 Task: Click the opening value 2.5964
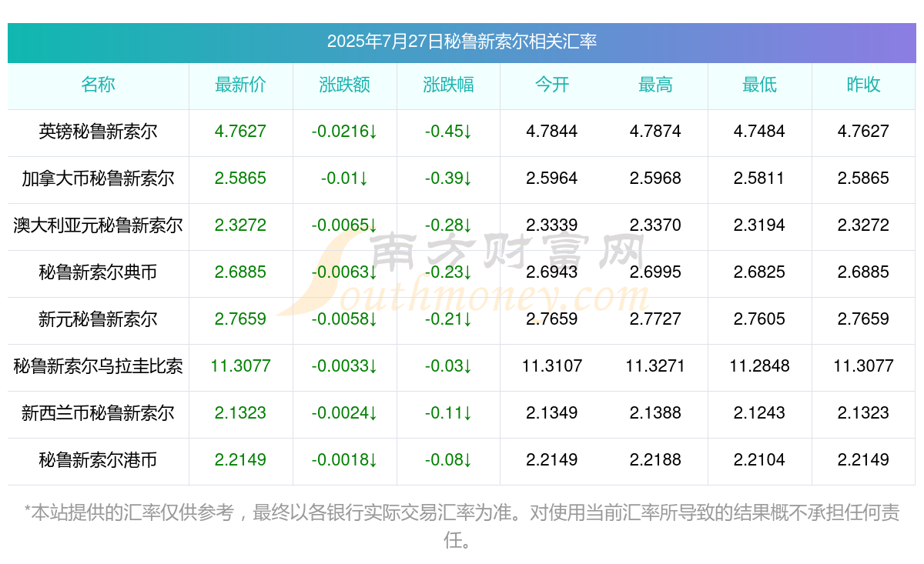552,179
